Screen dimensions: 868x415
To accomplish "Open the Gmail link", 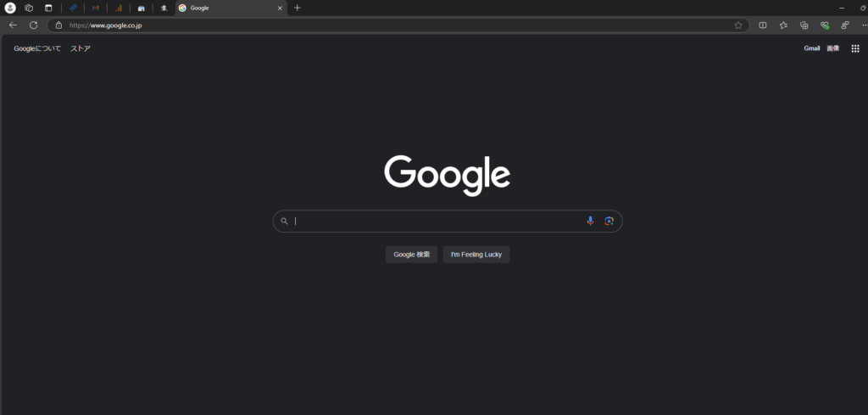I will (811, 48).
